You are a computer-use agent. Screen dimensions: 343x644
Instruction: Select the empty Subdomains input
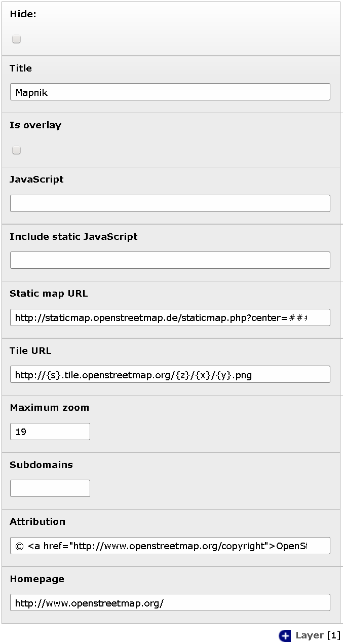pyautogui.click(x=50, y=488)
